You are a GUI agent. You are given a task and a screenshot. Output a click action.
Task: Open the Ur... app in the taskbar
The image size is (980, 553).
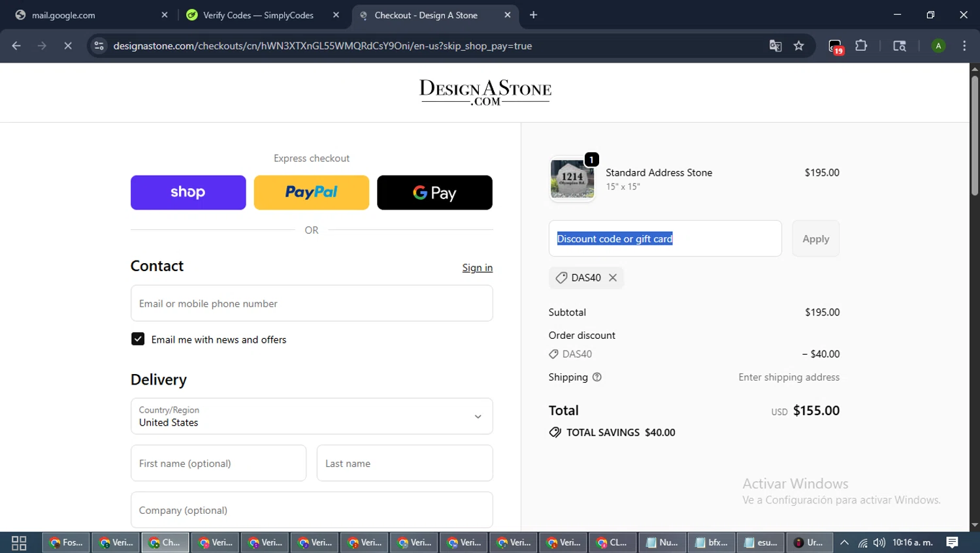click(809, 543)
